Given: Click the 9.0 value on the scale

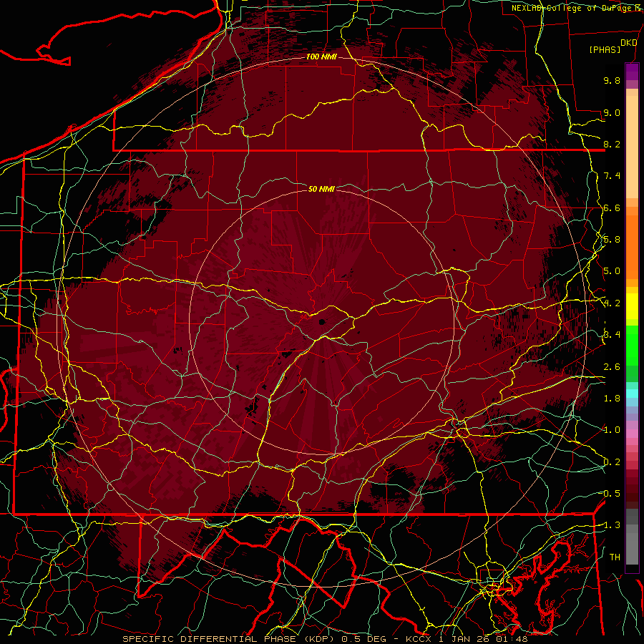Looking at the screenshot, I should [x=612, y=112].
